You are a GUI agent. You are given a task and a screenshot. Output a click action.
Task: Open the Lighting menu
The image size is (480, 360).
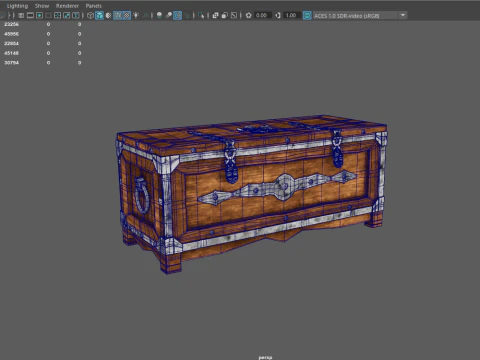(17, 6)
